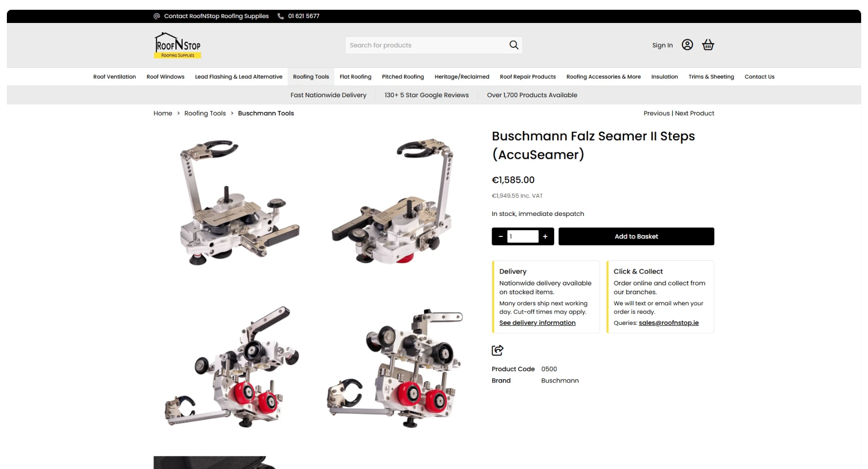
Task: Email sales@roofnstop.ie link
Action: pyautogui.click(x=669, y=323)
